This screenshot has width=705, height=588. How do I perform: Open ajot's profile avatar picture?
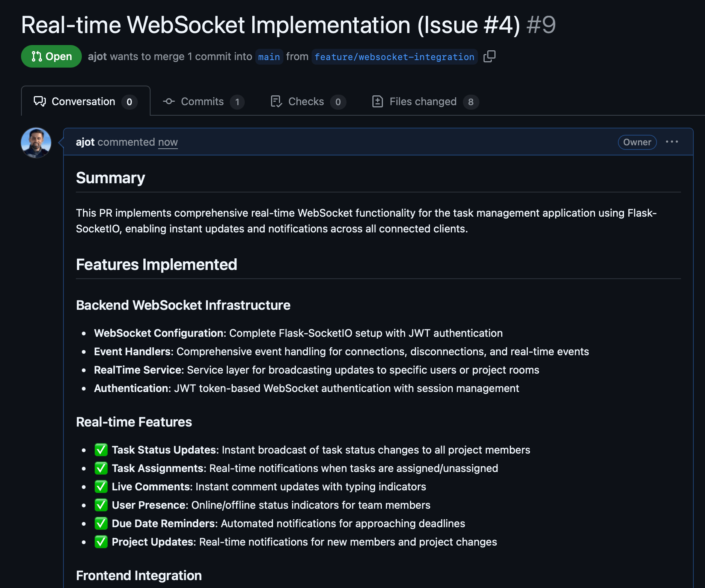(x=36, y=143)
